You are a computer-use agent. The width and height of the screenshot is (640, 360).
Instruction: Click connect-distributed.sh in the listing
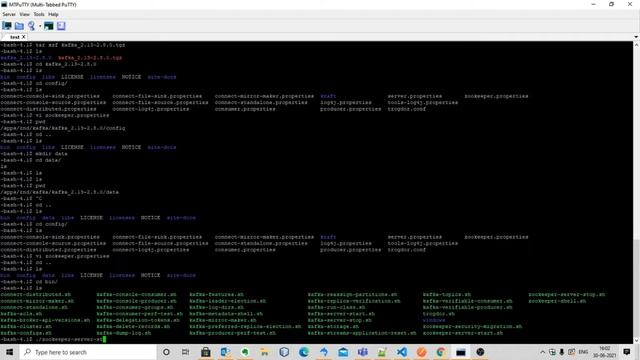click(36, 294)
